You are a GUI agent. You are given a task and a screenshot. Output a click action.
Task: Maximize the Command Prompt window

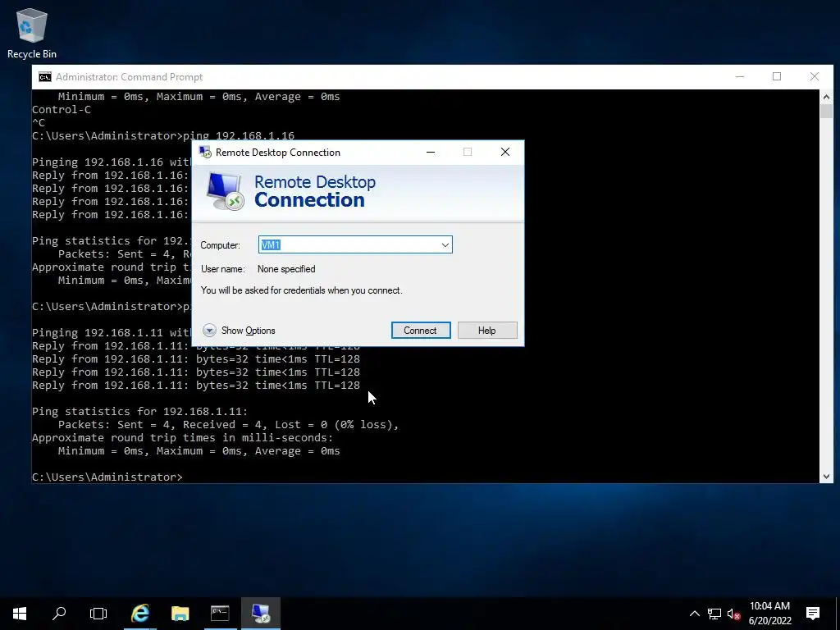(x=777, y=77)
